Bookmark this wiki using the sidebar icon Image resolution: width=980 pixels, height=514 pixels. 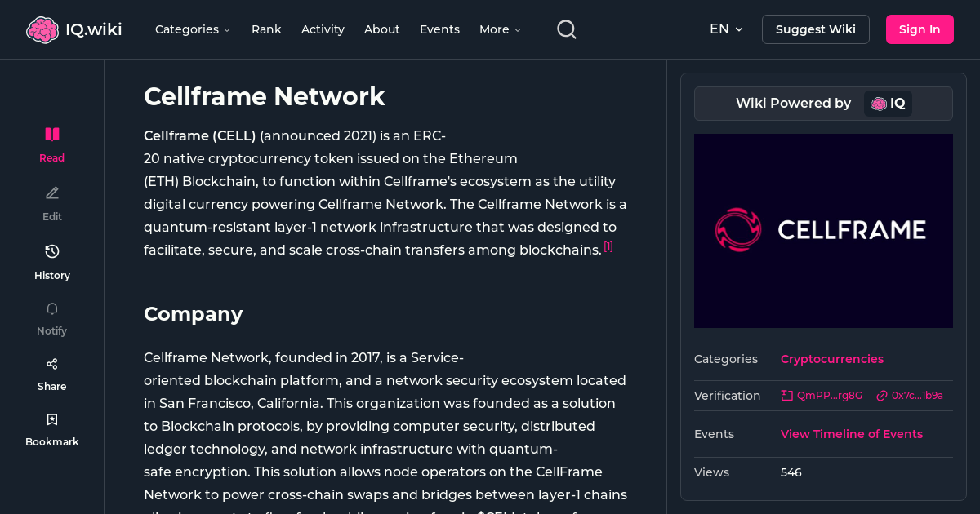[x=51, y=419]
